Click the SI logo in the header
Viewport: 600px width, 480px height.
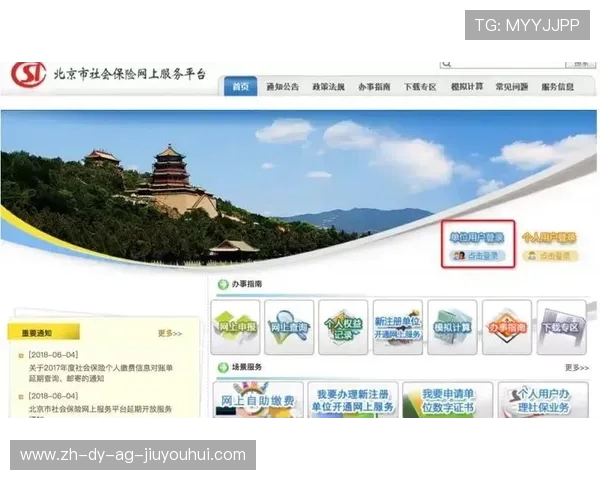pos(29,74)
